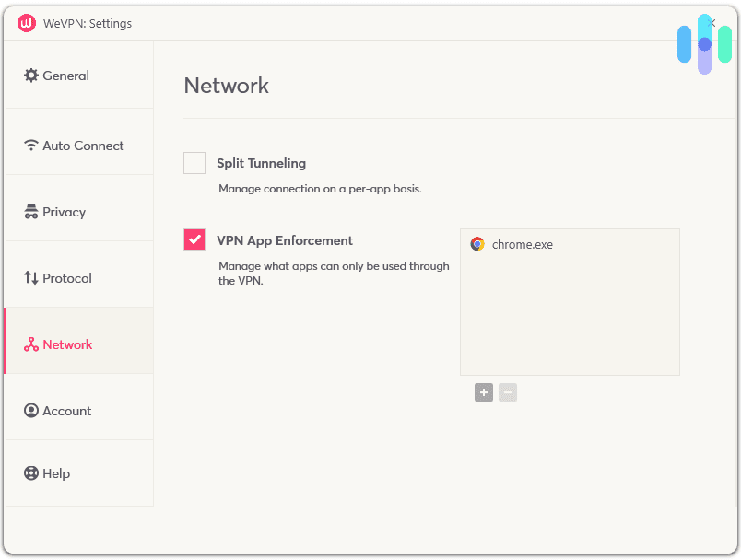This screenshot has height=560, width=741.
Task: Select the Auto Connect wifi icon
Action: 30,146
